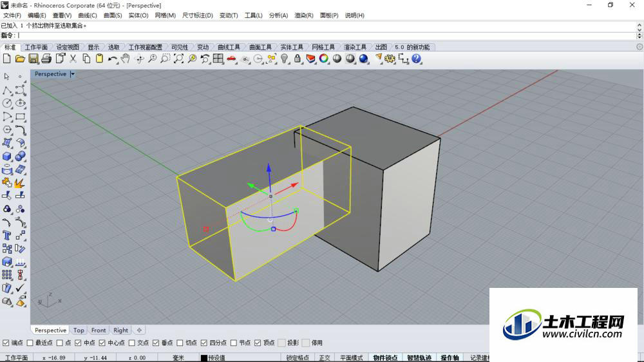Screen dimensions: 644x362
Task: Select the Box solid tool
Action: click(7, 157)
